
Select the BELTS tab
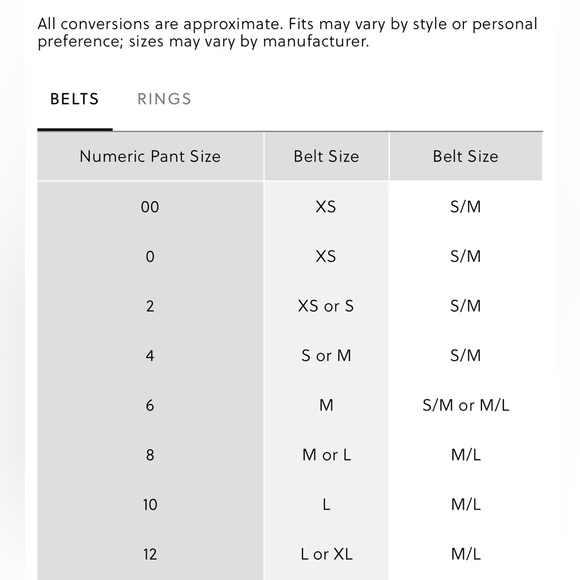point(75,99)
